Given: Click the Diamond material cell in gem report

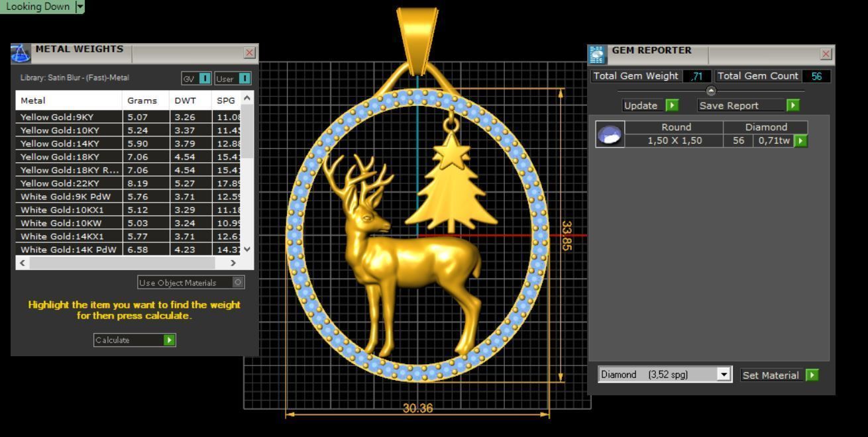Looking at the screenshot, I should (x=766, y=127).
